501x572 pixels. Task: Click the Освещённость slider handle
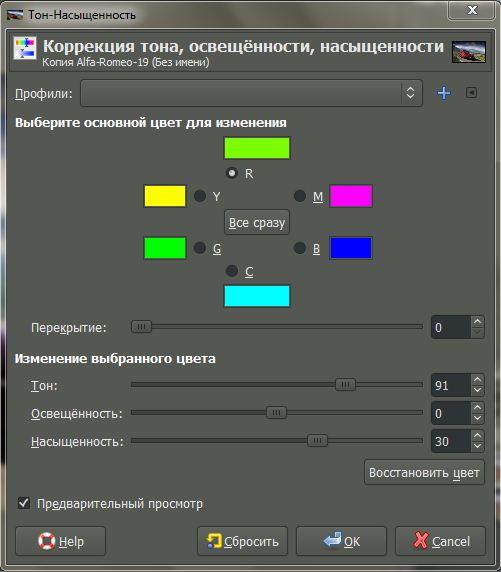coord(276,413)
